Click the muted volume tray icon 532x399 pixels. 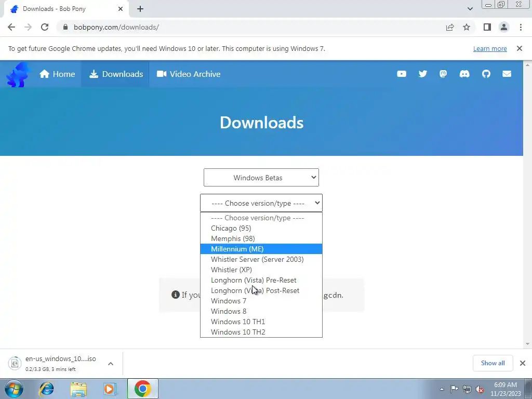(x=480, y=389)
